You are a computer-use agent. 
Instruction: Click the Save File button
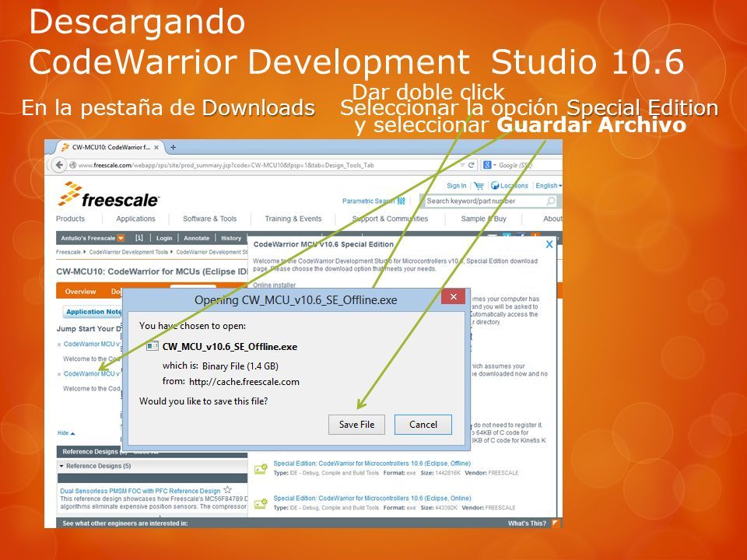pyautogui.click(x=356, y=425)
